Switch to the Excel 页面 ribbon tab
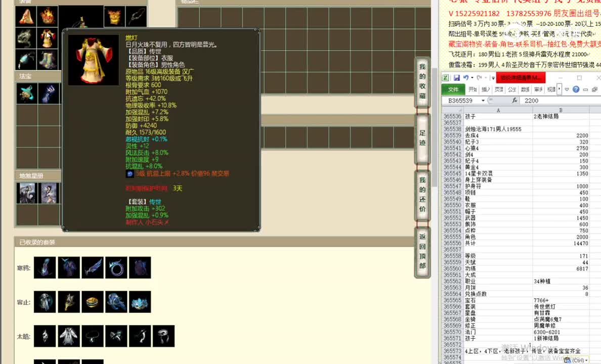601x364 pixels. (499, 89)
